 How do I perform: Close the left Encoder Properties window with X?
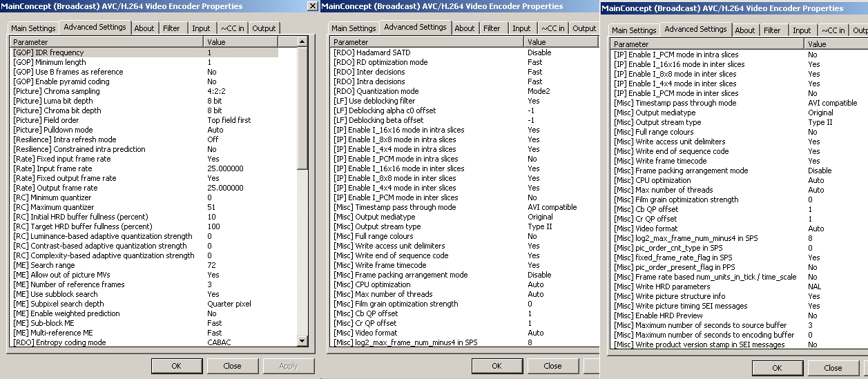click(x=314, y=6)
